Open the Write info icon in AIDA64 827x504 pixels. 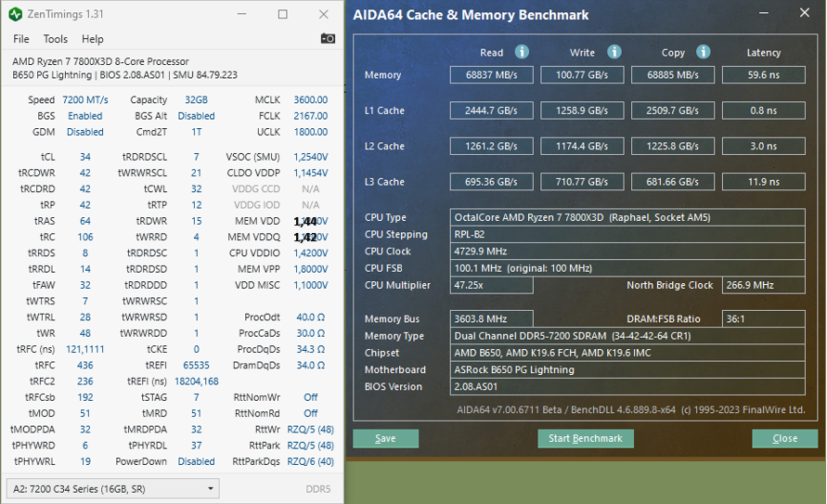[x=614, y=52]
